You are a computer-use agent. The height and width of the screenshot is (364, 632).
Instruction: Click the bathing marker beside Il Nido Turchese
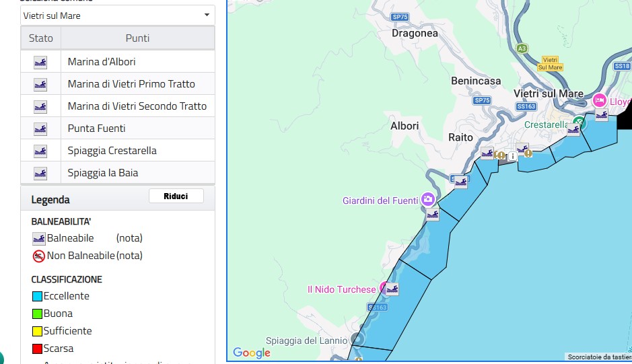[392, 289]
